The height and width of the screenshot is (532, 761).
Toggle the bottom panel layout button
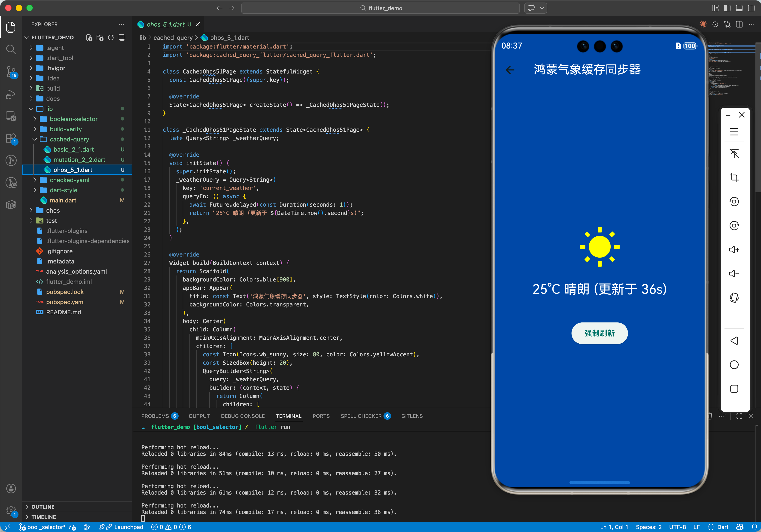click(x=739, y=8)
